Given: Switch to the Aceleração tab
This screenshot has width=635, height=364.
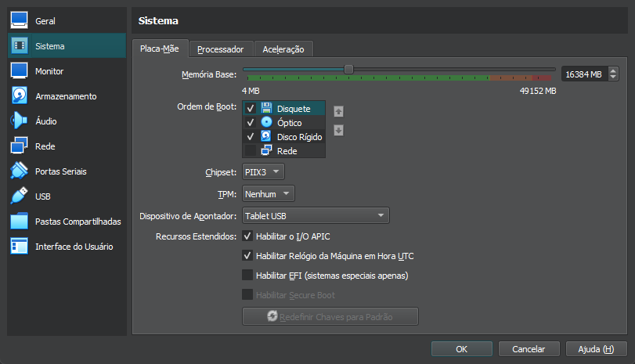Looking at the screenshot, I should point(283,49).
